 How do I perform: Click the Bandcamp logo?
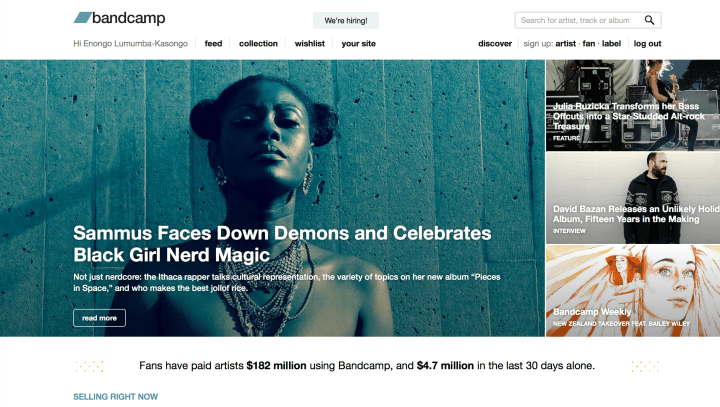coord(119,18)
